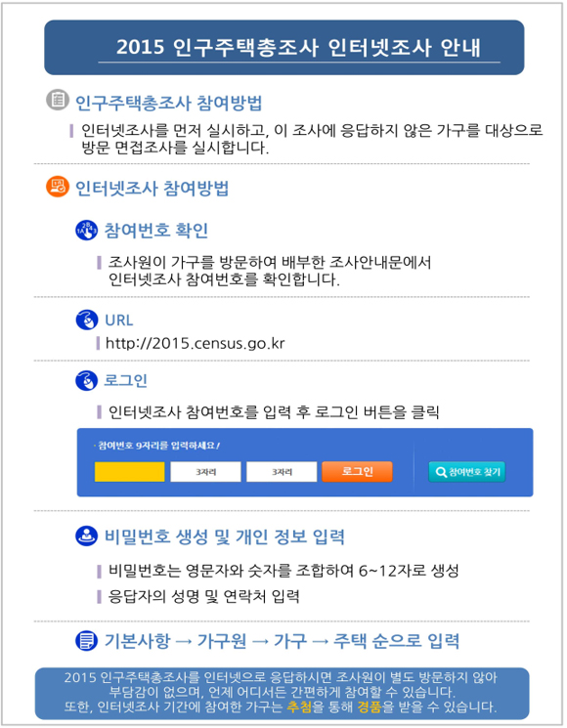Click the 비밀번호 생성 및 개인 정보 입력 heading

pyautogui.click(x=224, y=536)
